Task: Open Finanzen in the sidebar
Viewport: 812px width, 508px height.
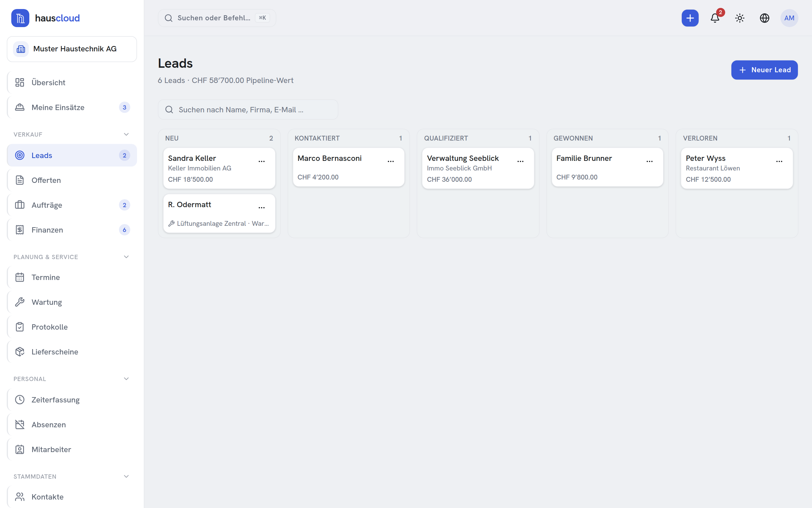Action: [x=72, y=230]
